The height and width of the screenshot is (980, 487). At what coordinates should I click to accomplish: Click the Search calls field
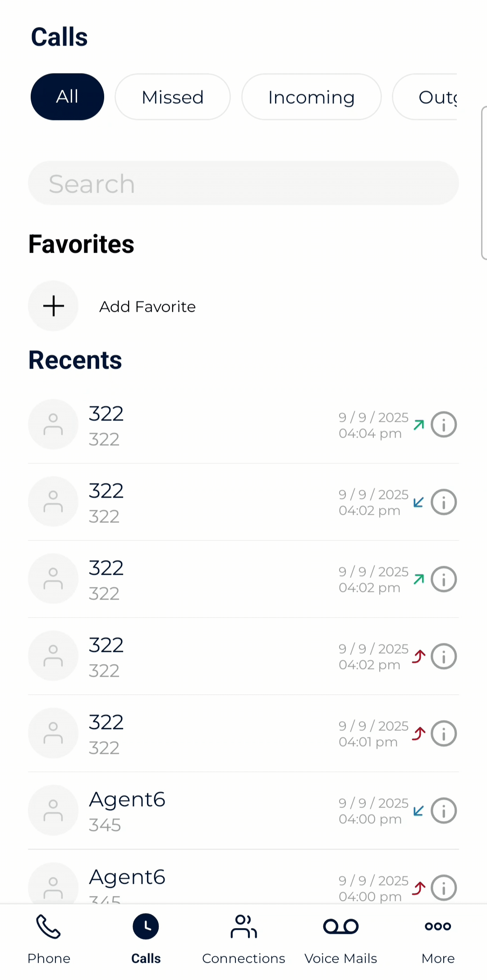(243, 183)
